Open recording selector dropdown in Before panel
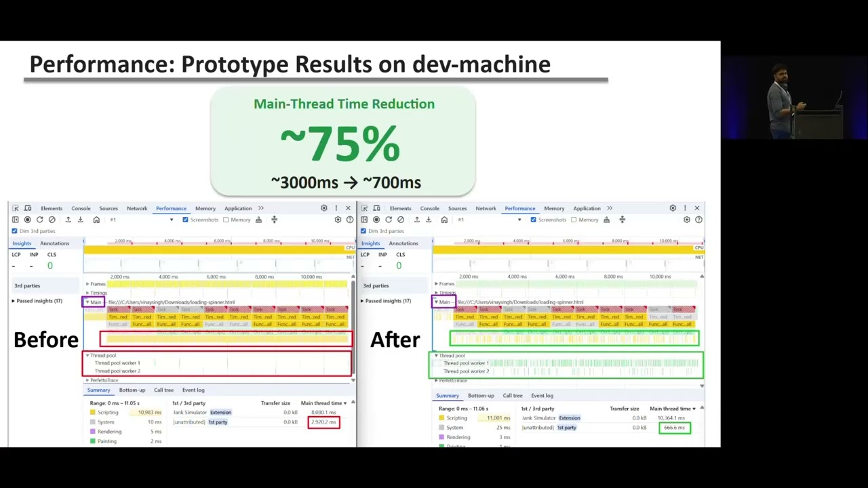The height and width of the screenshot is (488, 868). [141, 220]
